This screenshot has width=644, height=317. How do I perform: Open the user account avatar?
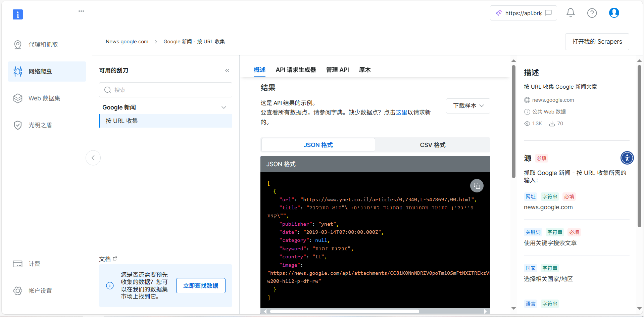point(614,13)
